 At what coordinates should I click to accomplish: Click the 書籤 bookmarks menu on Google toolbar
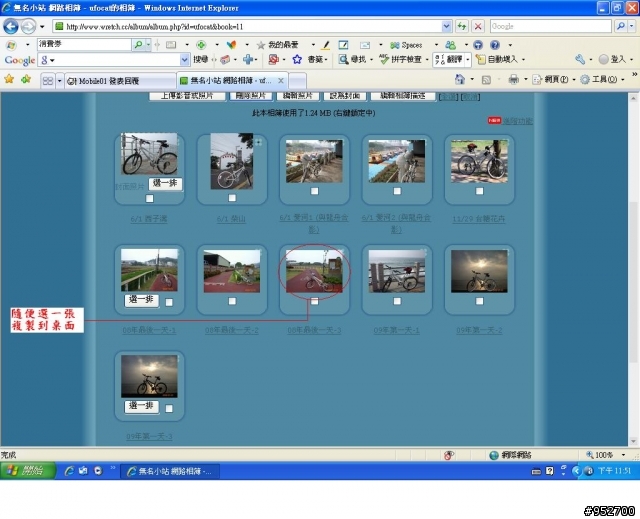(x=317, y=60)
